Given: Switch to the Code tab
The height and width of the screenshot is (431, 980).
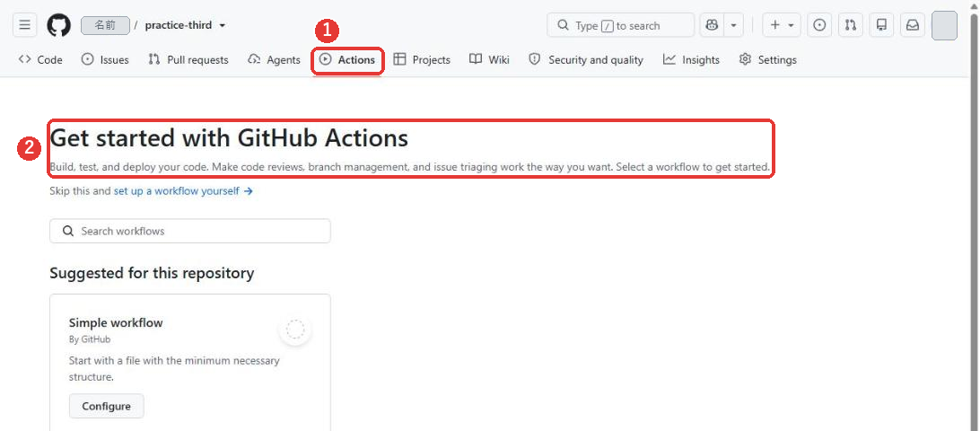Looking at the screenshot, I should 40,59.
